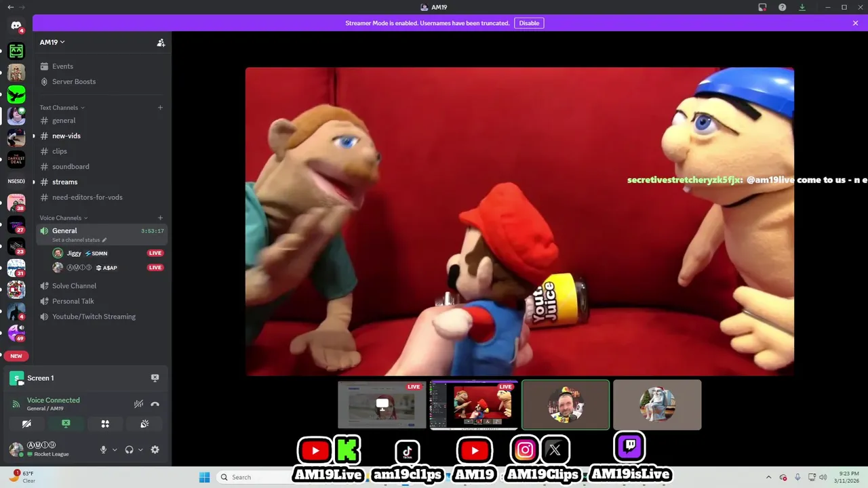Toggle camera on in voice panel
The image size is (868, 488).
coord(26,424)
